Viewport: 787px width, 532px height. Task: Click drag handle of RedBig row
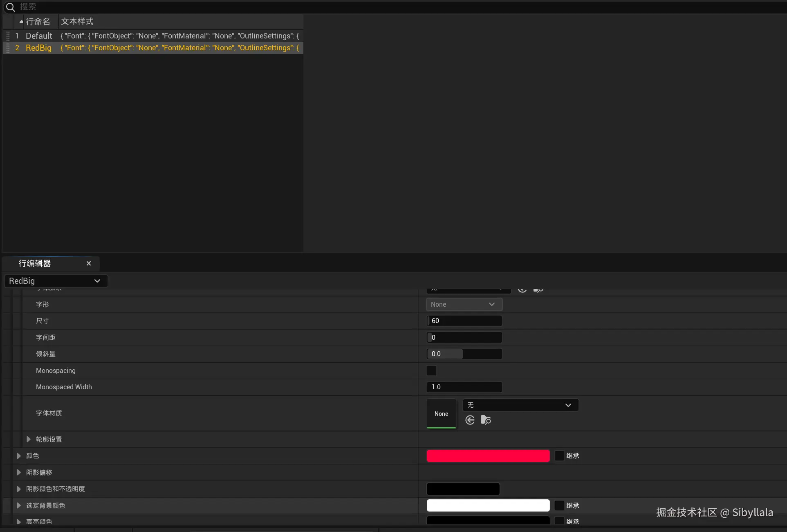[8, 48]
